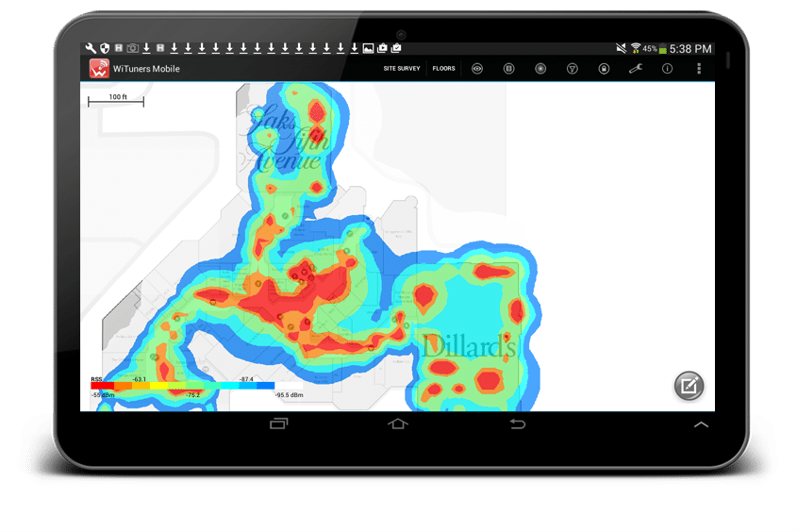The image size is (797, 532).
Task: Open the wrench settings tool in action bar
Action: coord(636,69)
